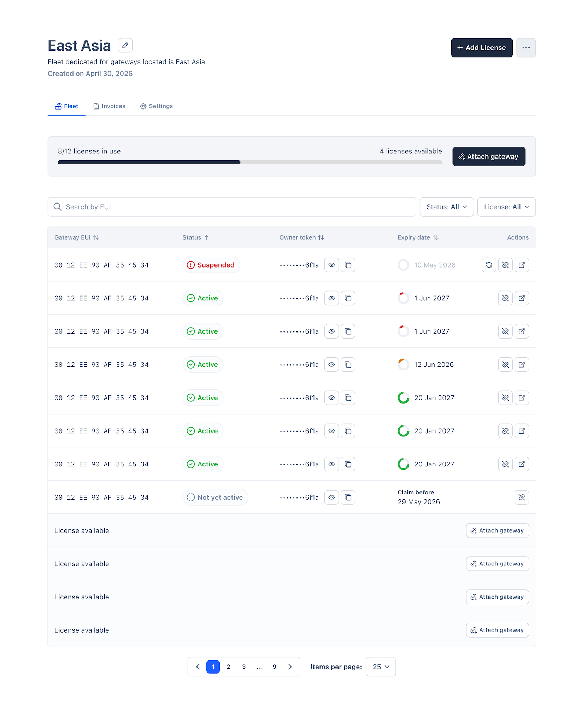Copy owner token in the first 1 Jun 2027 row
This screenshot has width=576, height=728.
[x=348, y=298]
